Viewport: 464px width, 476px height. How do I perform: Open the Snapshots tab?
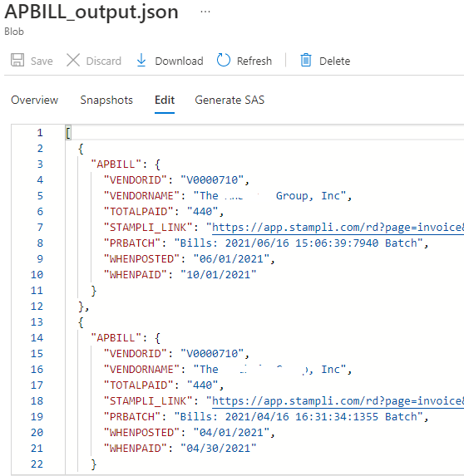pos(106,101)
